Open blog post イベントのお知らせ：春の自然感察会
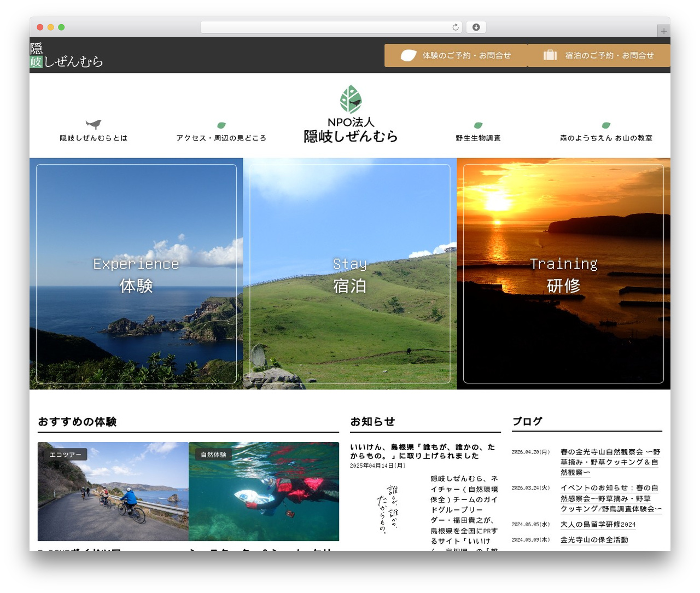Image resolution: width=700 pixels, height=593 pixels. click(611, 498)
